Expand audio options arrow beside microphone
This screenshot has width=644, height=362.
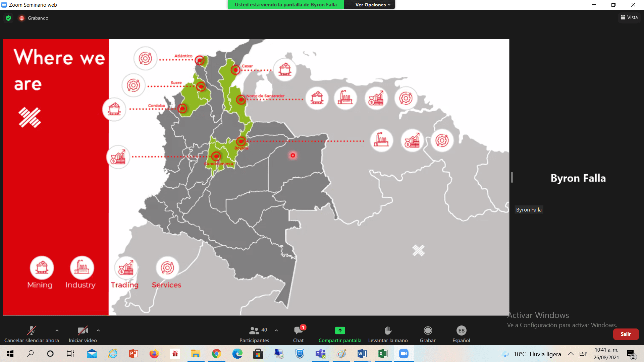(x=57, y=330)
